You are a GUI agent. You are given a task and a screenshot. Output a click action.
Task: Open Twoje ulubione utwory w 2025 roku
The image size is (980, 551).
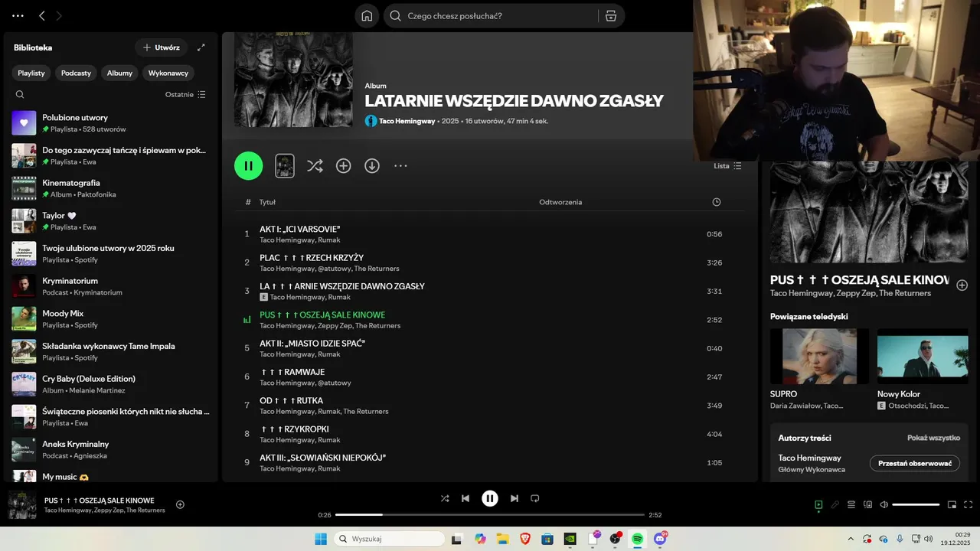click(111, 253)
